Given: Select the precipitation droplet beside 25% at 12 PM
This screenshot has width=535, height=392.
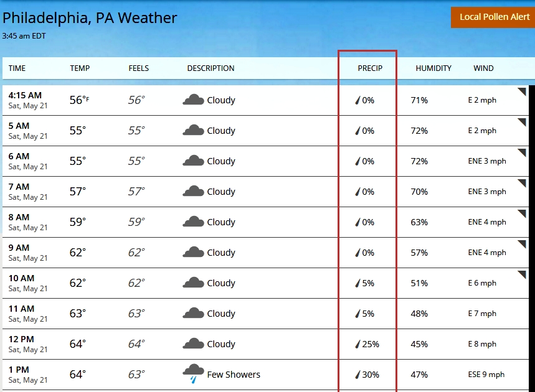Looking at the screenshot, I should click(x=357, y=343).
